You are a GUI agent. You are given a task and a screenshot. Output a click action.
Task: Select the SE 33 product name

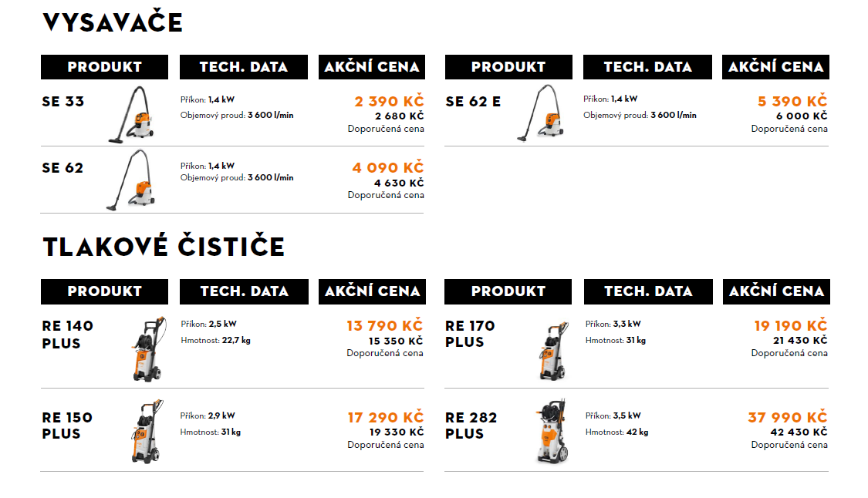[x=63, y=102]
